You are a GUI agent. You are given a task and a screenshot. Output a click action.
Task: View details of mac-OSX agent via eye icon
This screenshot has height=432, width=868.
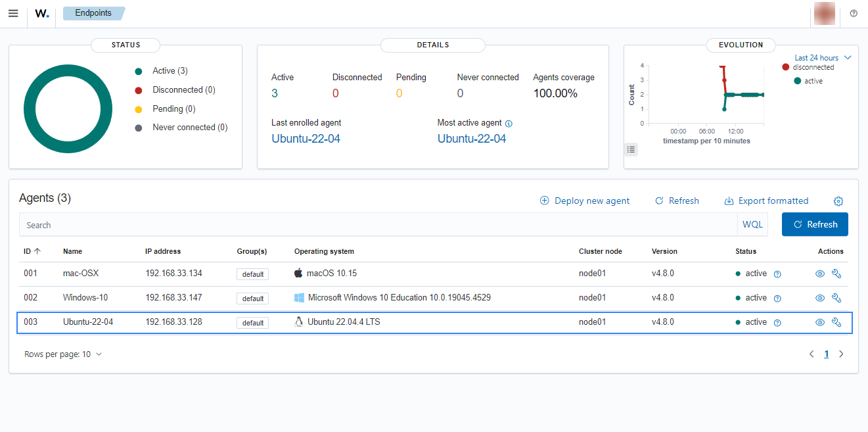tap(819, 274)
